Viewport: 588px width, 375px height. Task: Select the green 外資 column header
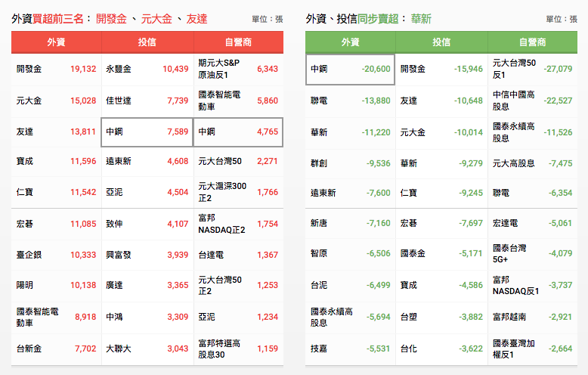tap(350, 42)
